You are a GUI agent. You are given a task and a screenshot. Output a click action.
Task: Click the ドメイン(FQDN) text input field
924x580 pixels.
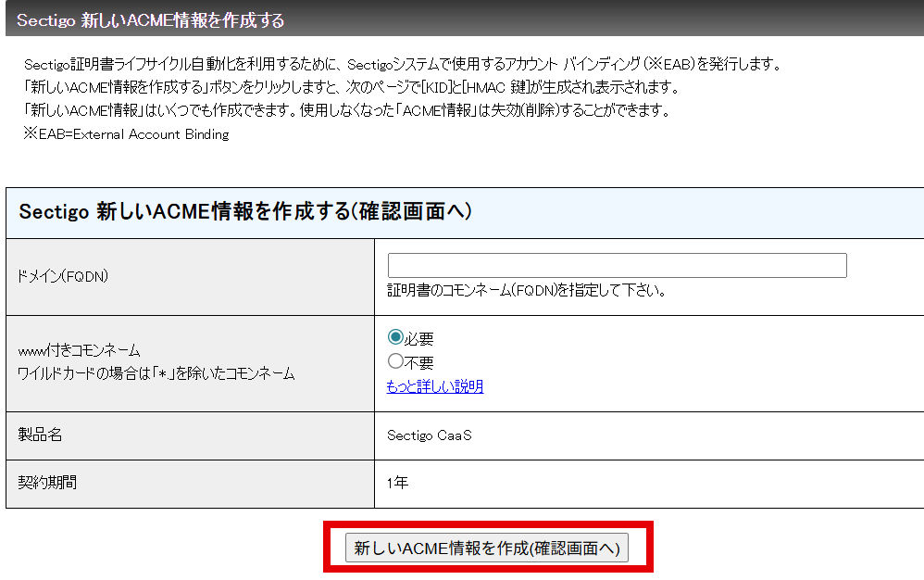617,266
